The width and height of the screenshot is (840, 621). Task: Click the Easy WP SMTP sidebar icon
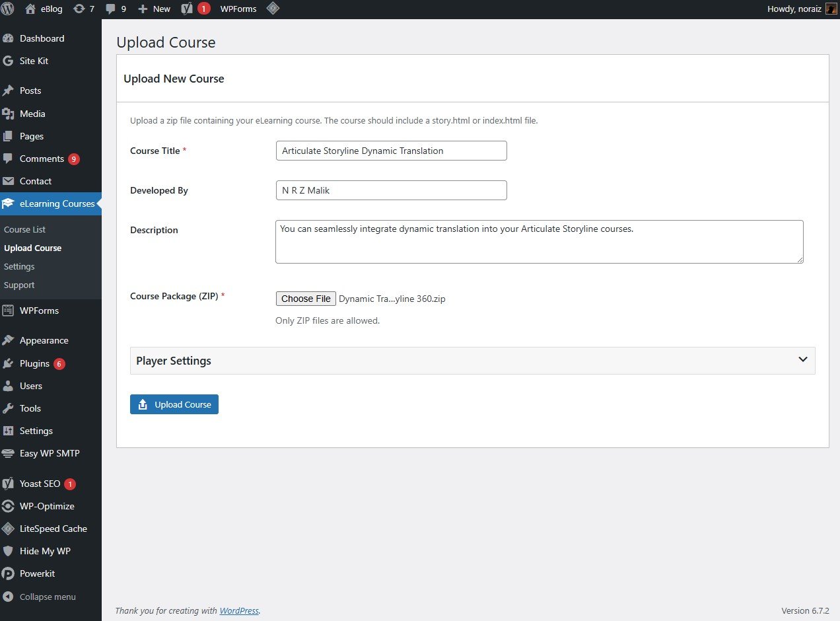(9, 453)
